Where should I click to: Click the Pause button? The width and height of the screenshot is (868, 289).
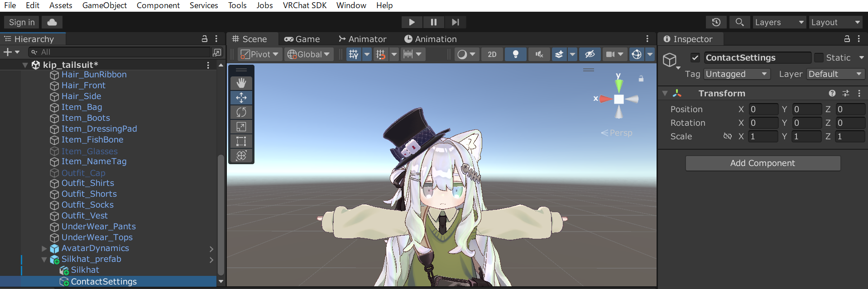[x=434, y=22]
